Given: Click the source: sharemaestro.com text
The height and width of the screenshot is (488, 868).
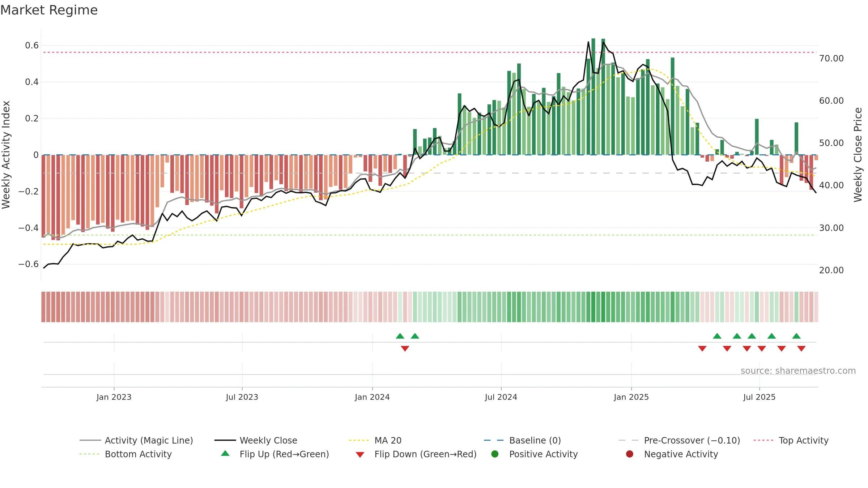Looking at the screenshot, I should 798,371.
